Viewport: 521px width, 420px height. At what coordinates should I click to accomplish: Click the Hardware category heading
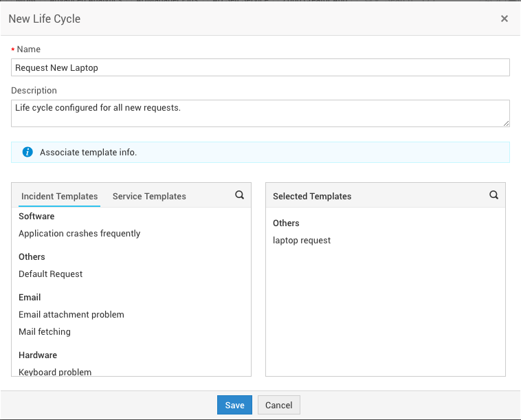click(x=38, y=355)
